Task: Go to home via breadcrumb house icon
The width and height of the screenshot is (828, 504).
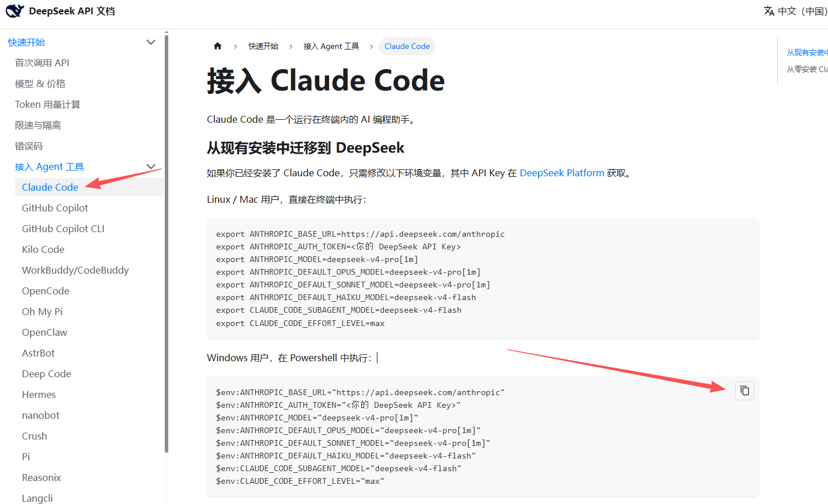Action: 217,46
